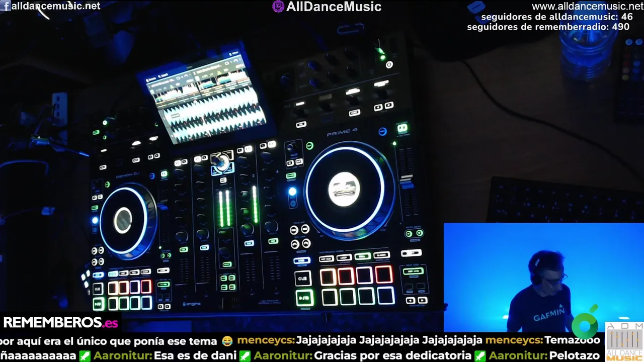Click the green lit square button above right pitch fader
Viewport: 644px width, 362px height.
click(403, 129)
